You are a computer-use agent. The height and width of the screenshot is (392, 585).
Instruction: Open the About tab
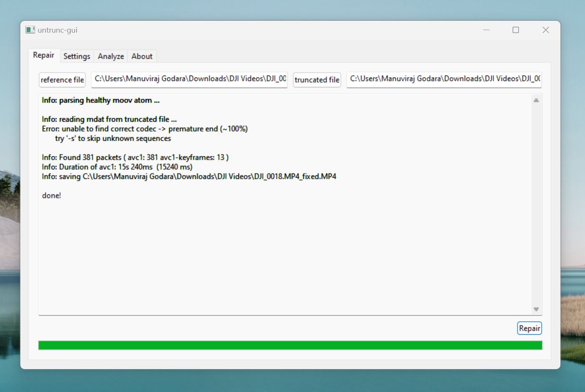click(x=142, y=56)
